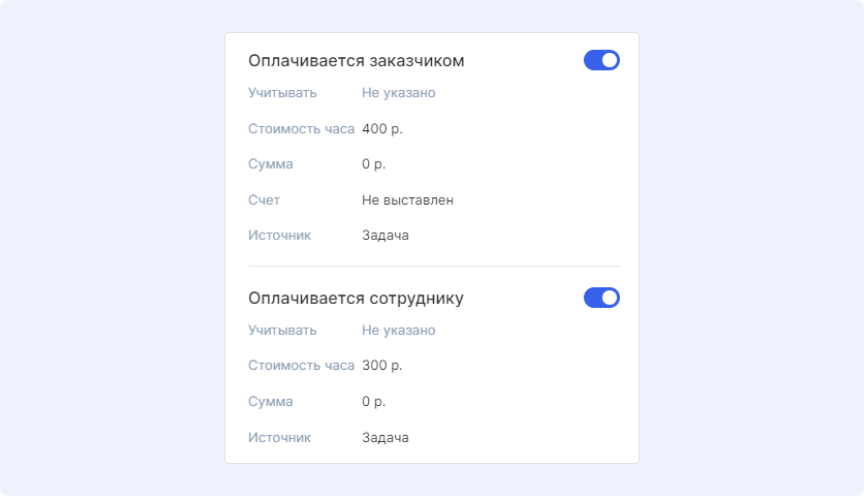Click the Не выставлен invoice status
Viewport: 864px width, 496px height.
tap(407, 200)
